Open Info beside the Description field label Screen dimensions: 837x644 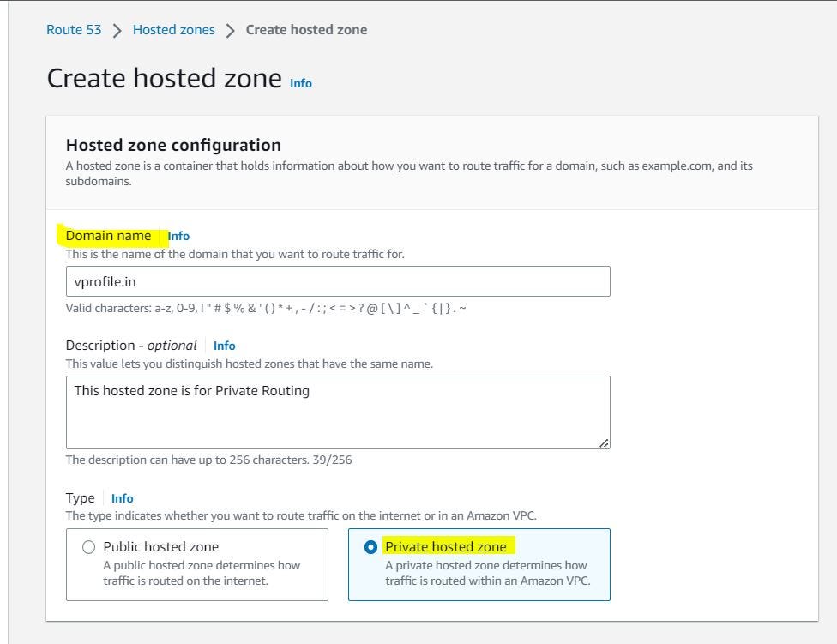coord(224,346)
